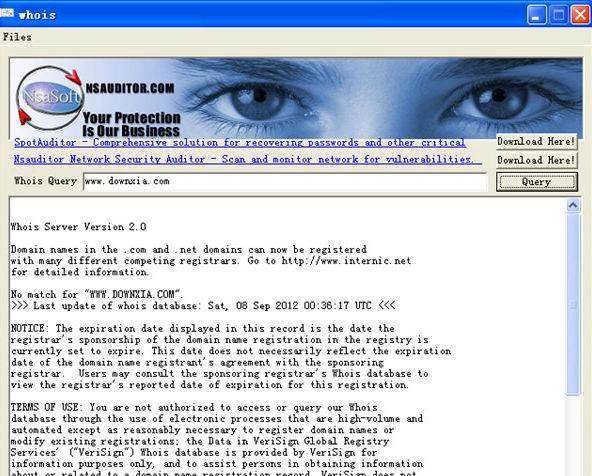Open the Nsauditor Network Security Auditor link

[247, 159]
